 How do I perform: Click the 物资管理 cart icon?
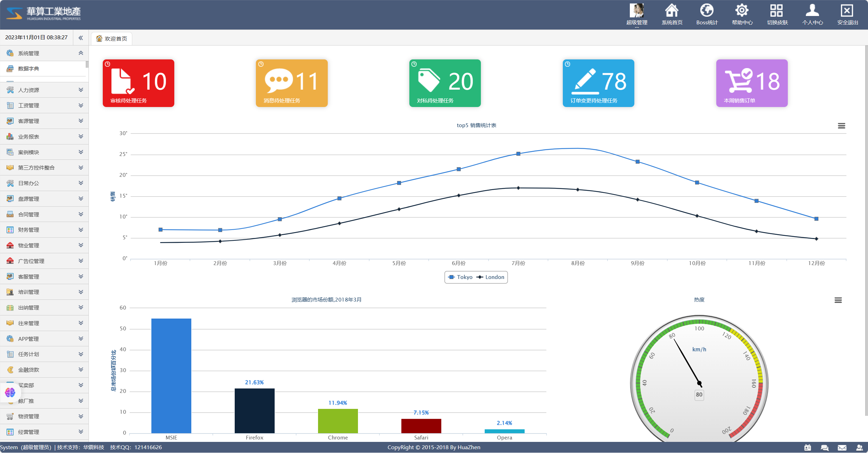(10, 417)
